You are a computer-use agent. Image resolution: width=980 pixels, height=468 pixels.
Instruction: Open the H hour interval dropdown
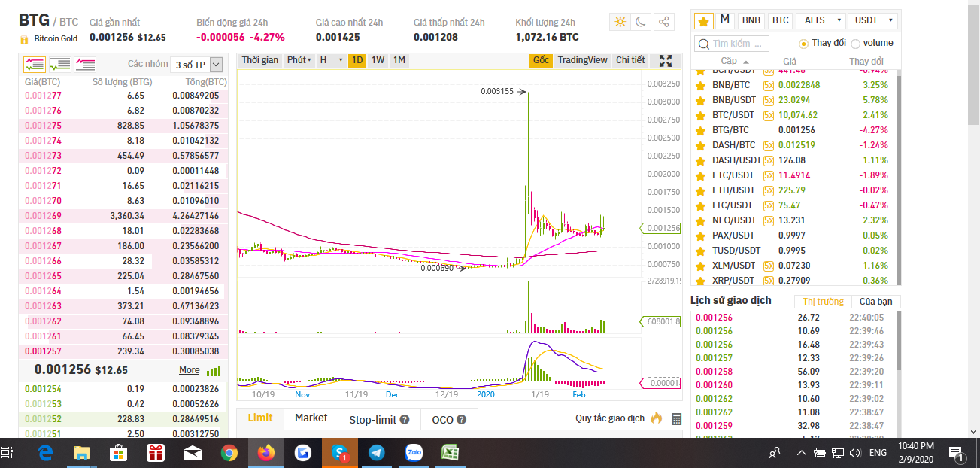[331, 60]
